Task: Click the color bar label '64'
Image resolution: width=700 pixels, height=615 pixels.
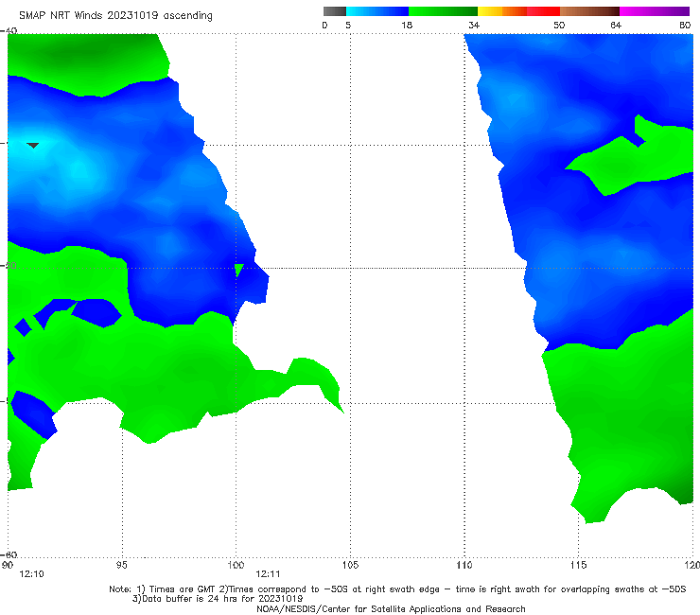Action: tap(616, 25)
